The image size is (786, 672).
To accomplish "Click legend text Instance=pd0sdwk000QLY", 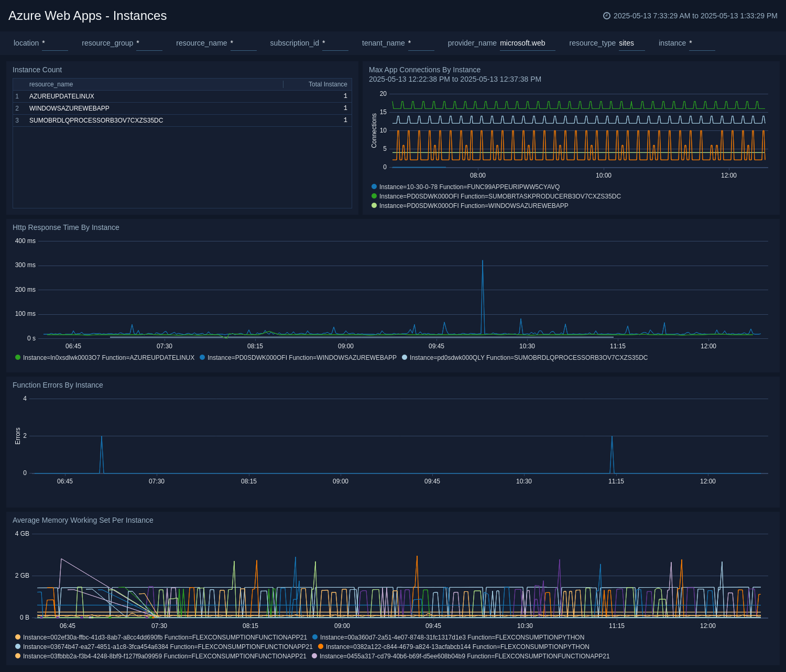I will (x=447, y=358).
